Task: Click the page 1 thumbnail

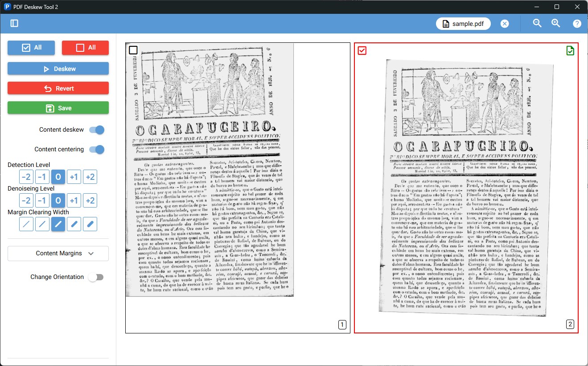Action: tap(238, 187)
